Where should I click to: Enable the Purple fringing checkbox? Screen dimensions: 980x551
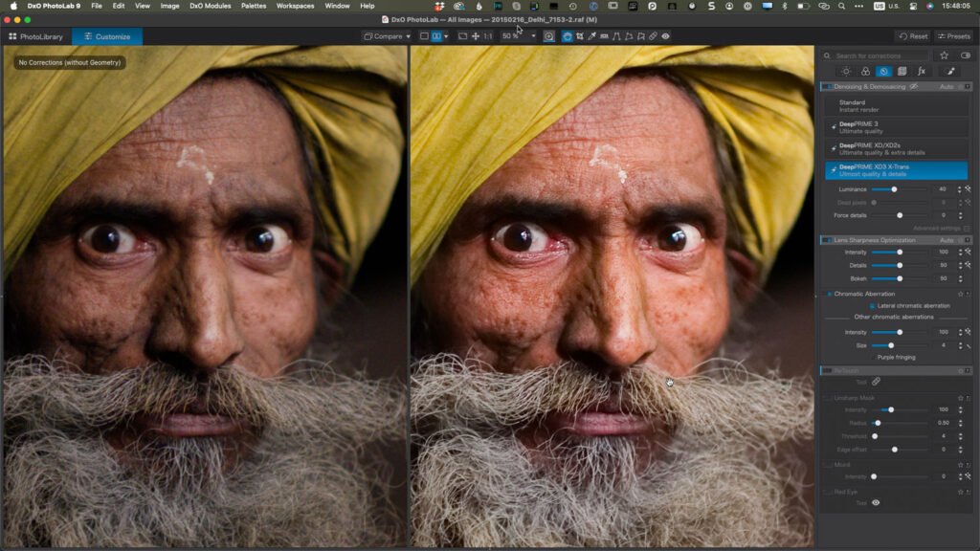pos(873,357)
